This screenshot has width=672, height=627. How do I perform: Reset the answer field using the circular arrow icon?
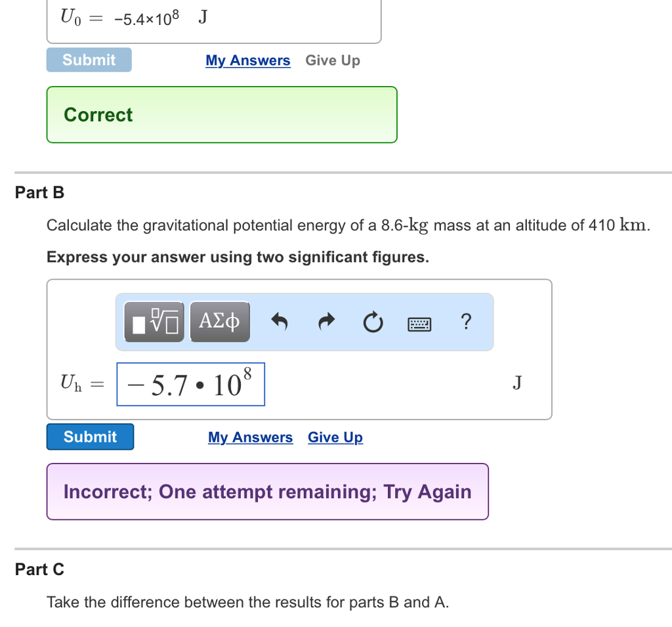click(373, 322)
